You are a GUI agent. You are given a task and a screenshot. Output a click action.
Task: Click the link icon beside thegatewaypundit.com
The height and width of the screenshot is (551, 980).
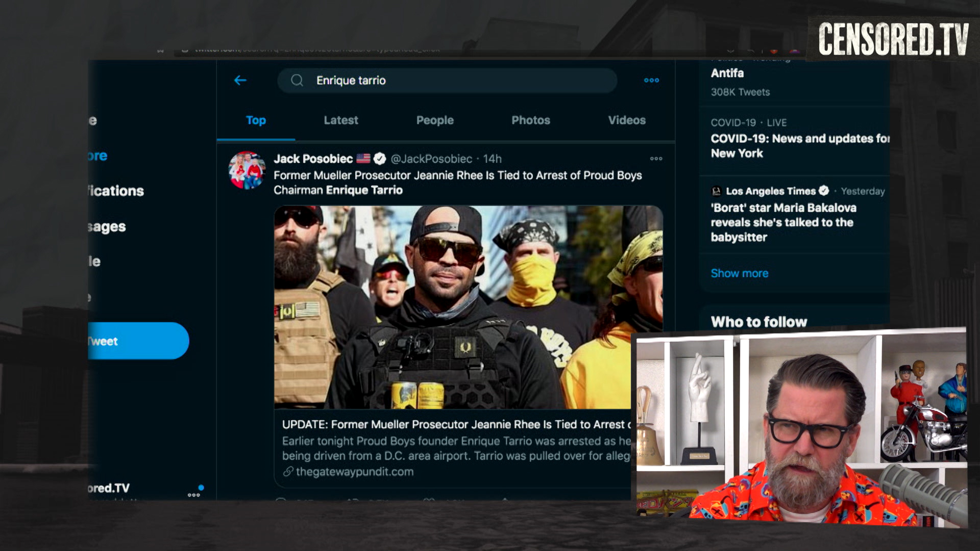[288, 471]
